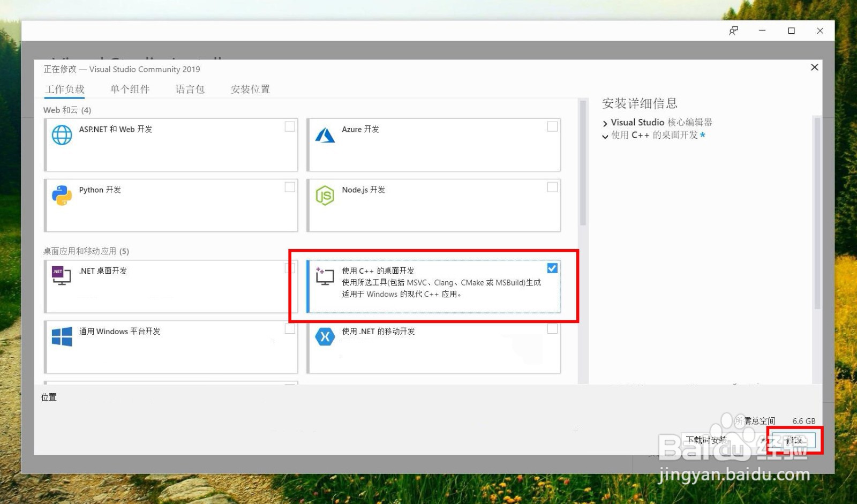Check the 使用 .NET 的移动开发 checkbox
Viewport: 857px width, 504px height.
(552, 328)
